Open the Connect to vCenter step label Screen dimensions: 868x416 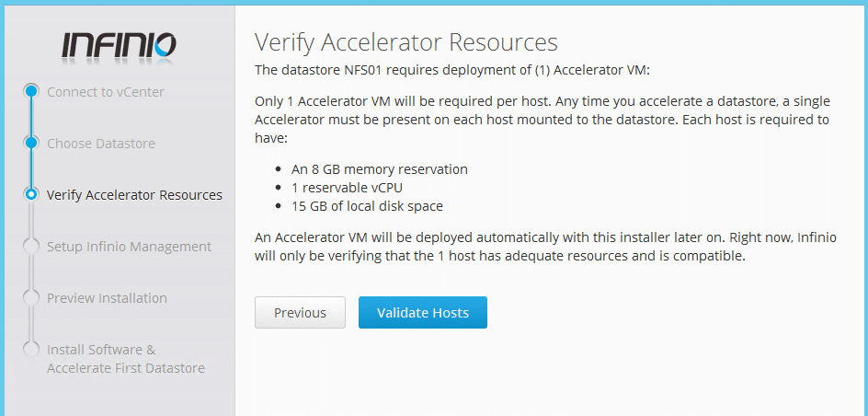tap(106, 92)
